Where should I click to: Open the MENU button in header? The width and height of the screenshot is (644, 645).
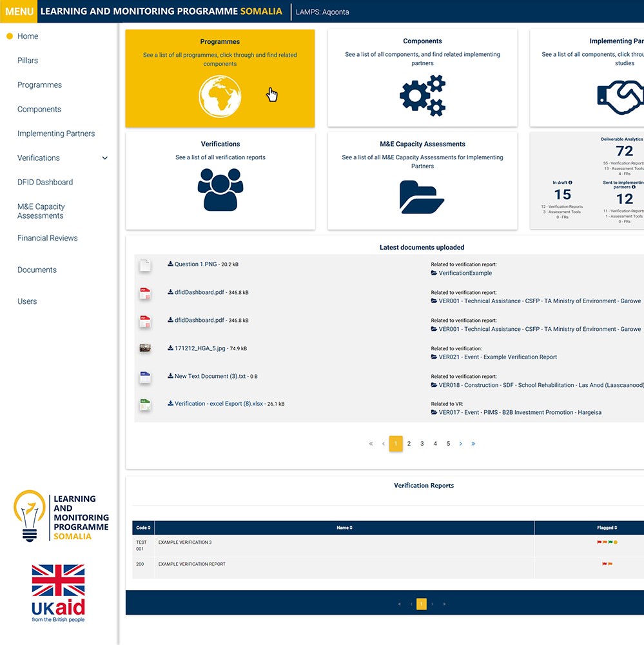point(19,12)
